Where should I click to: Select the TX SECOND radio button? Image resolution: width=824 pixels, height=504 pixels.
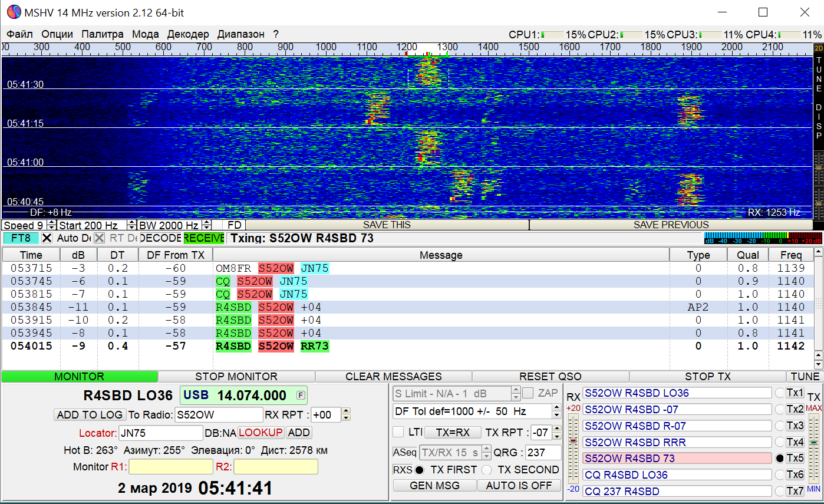coord(487,470)
